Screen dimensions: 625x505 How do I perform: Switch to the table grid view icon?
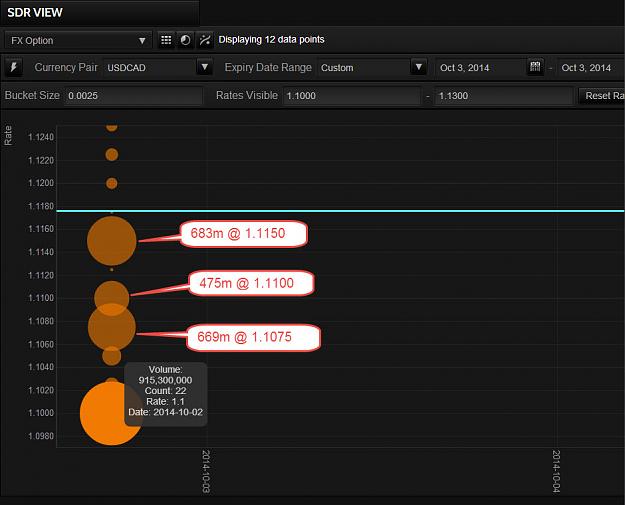pyautogui.click(x=166, y=40)
